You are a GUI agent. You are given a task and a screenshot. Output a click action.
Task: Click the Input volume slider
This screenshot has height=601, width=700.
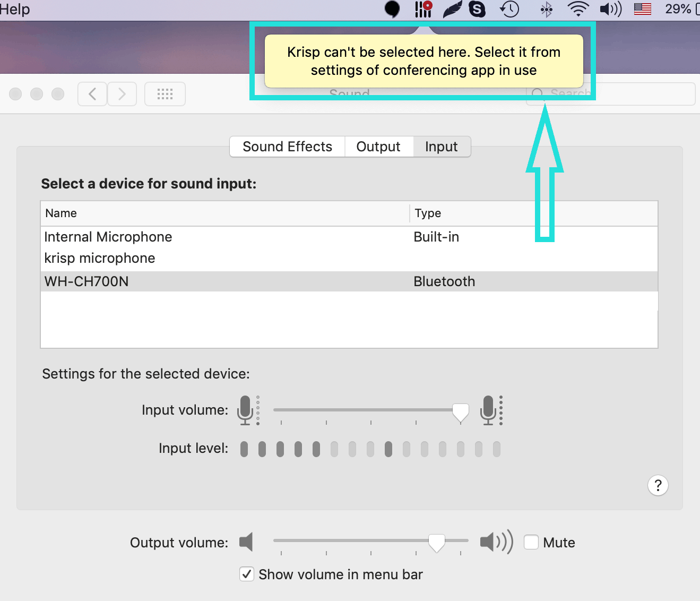(371, 410)
